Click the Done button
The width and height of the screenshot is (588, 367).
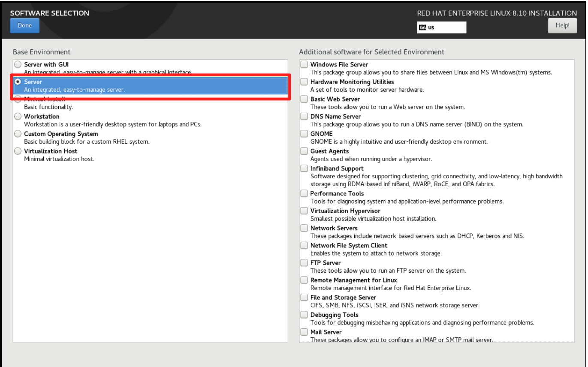(24, 25)
